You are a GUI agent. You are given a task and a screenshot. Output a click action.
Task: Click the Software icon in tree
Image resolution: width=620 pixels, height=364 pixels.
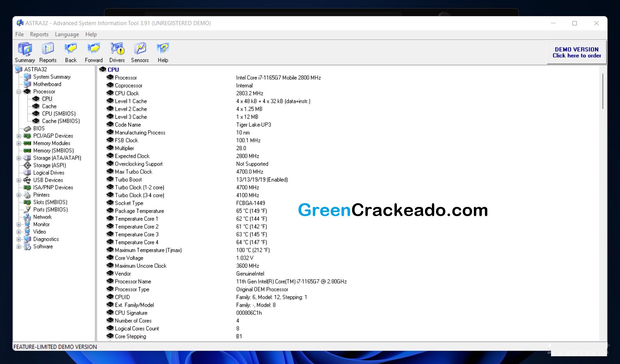(27, 246)
